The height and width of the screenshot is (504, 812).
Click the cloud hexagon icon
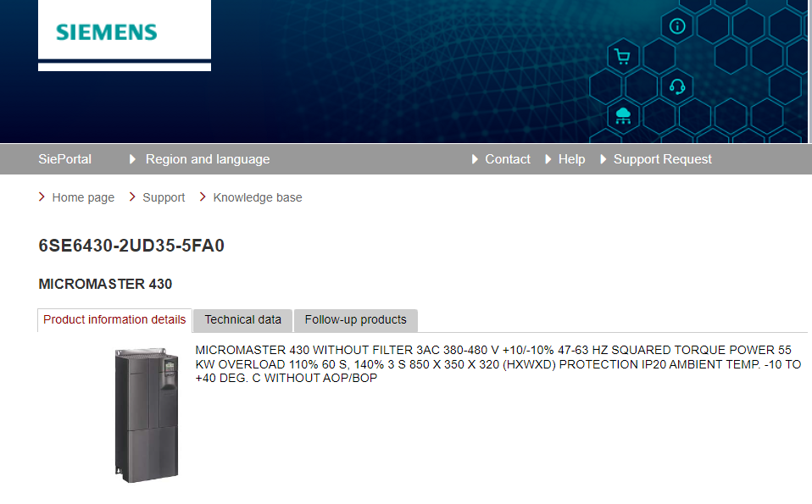[623, 115]
